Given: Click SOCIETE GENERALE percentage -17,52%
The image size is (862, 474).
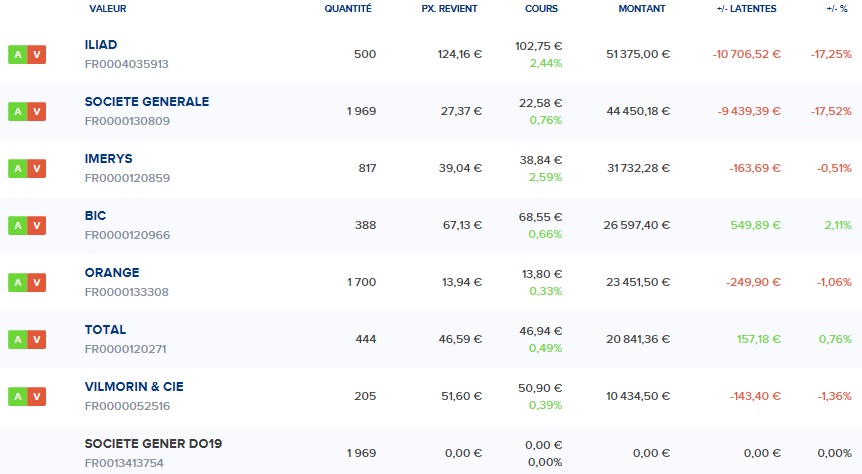Looking at the screenshot, I should pos(831,112).
